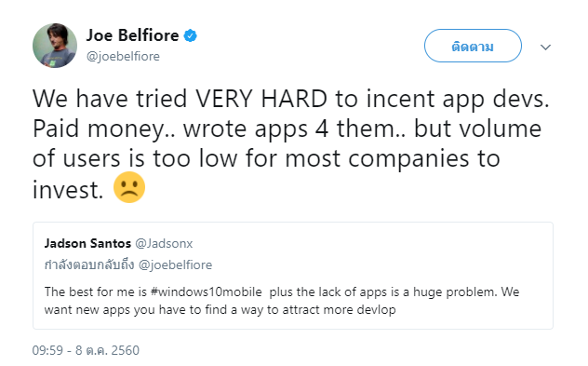Viewport: 588px width, 366px height.
Task: Open the @joebelfiore handle below the name
Action: coord(123,56)
